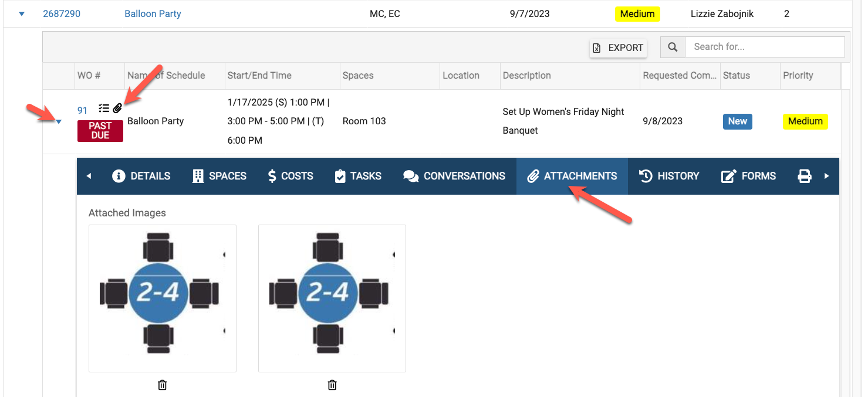Open work order number 91 link

[x=82, y=110]
